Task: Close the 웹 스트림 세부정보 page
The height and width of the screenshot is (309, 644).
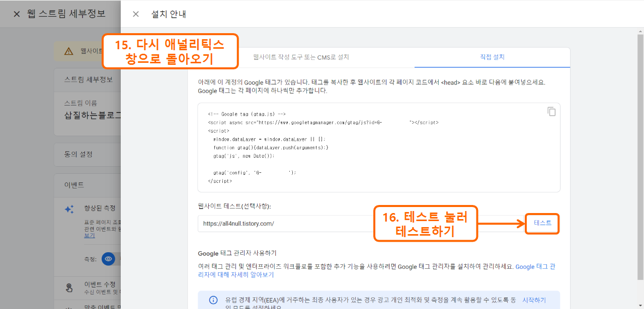Action: 17,14
